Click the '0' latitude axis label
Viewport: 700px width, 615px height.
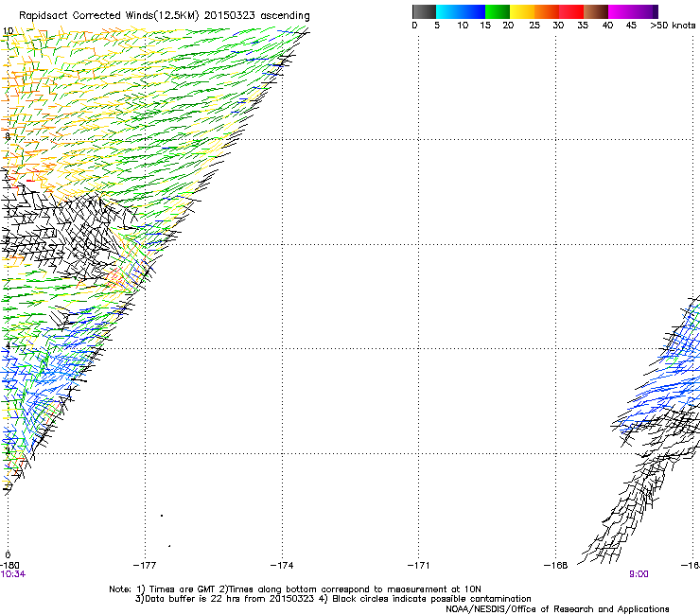click(8, 555)
